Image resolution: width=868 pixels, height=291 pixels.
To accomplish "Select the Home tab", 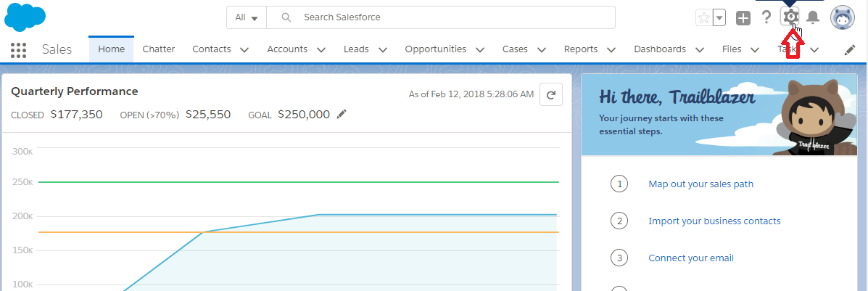I will tap(112, 49).
